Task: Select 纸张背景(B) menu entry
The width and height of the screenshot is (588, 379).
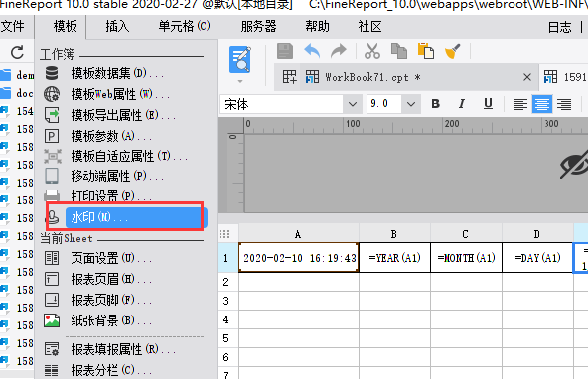Action: pyautogui.click(x=111, y=320)
